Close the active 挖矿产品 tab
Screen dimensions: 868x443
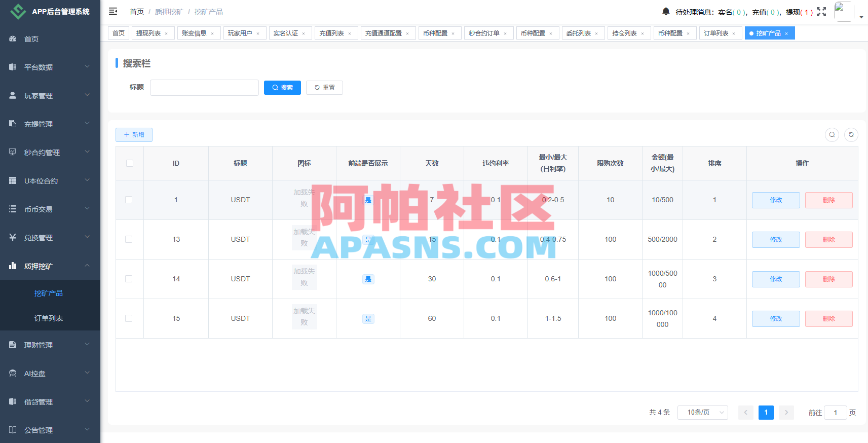(x=786, y=33)
